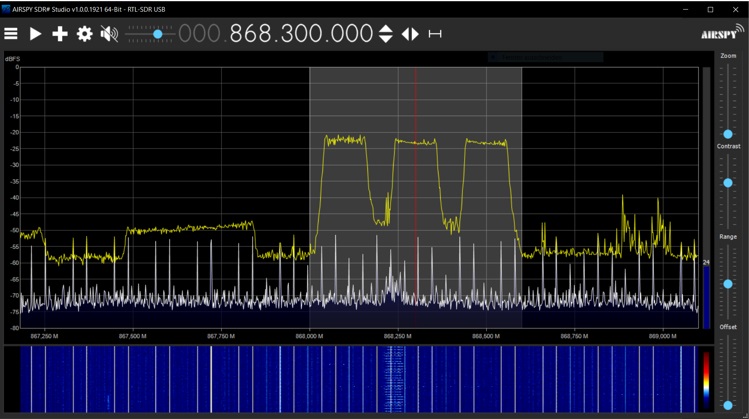Adjust the Offset slider handle
749x419 pixels.
point(728,405)
